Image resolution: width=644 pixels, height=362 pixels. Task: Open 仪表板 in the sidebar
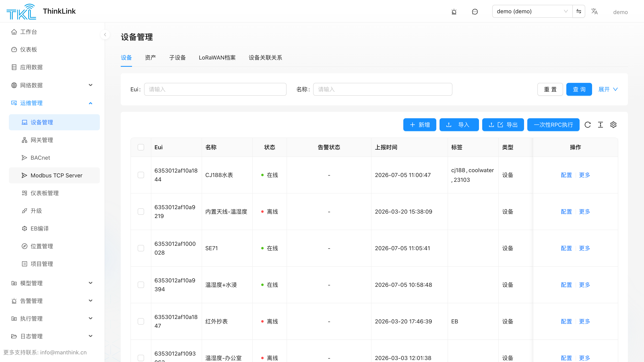pos(54,49)
